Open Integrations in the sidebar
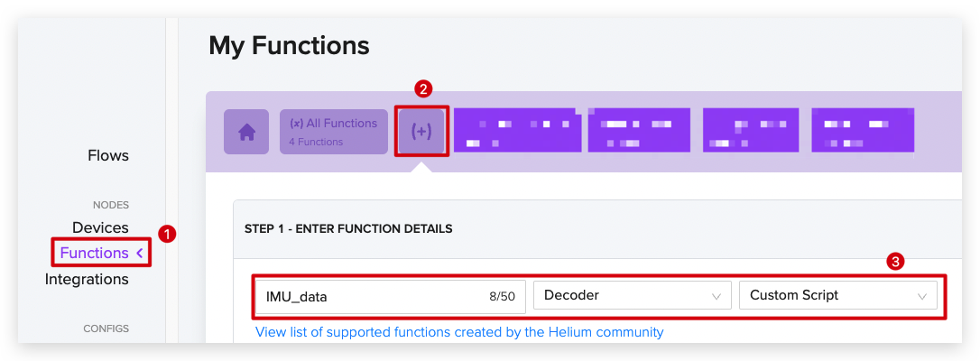Screen dimensions: 980x361 tap(87, 279)
